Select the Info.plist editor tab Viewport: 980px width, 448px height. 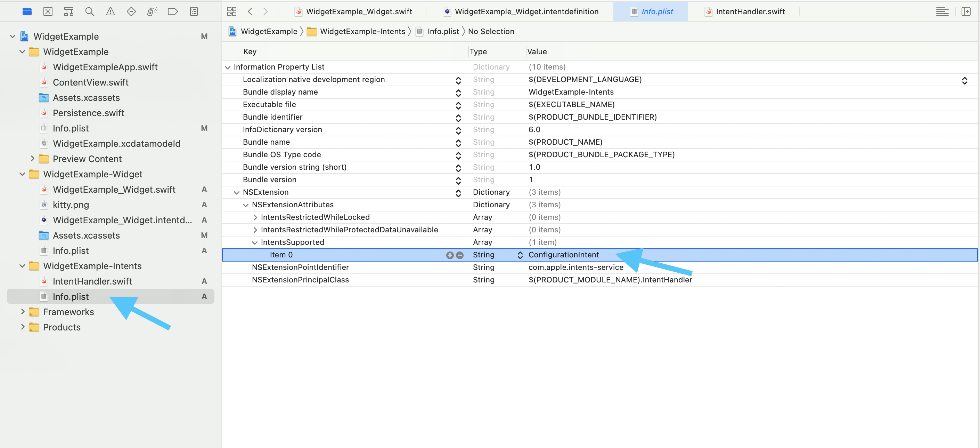click(651, 11)
